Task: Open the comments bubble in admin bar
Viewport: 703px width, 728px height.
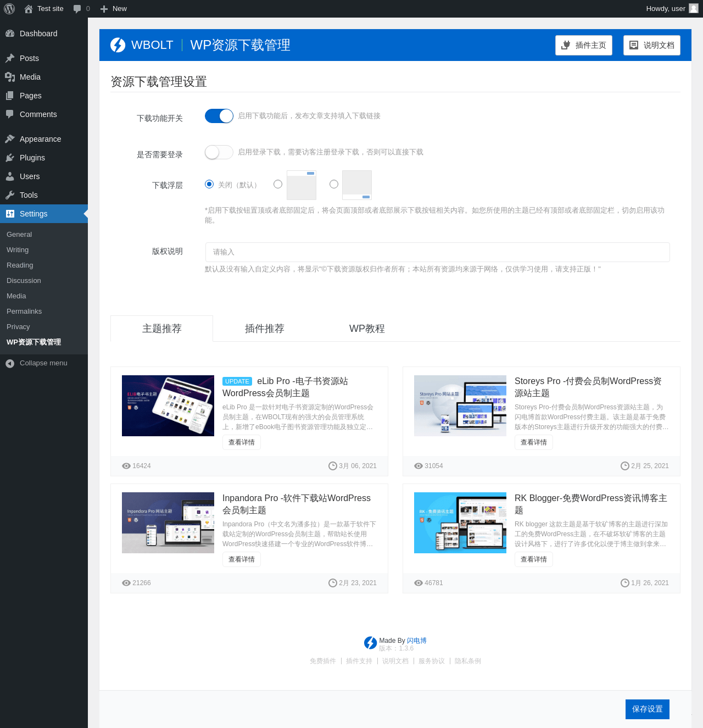Action: pyautogui.click(x=77, y=9)
